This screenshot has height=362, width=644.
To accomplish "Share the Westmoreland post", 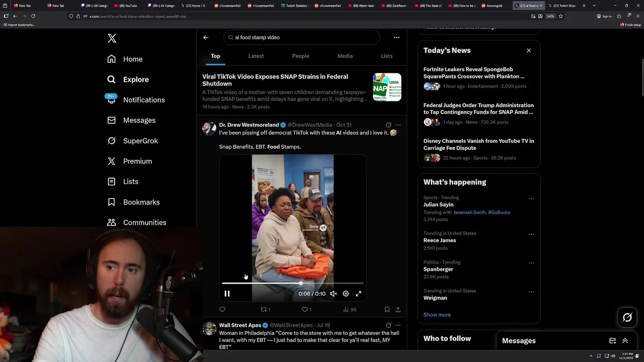I will point(398,309).
